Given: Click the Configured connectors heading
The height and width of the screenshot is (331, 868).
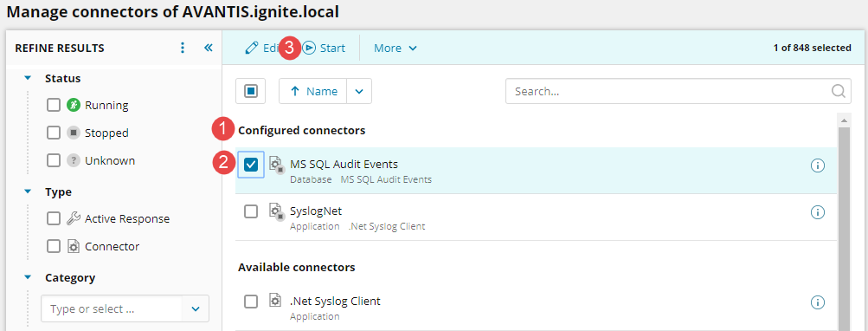Looking at the screenshot, I should [302, 130].
